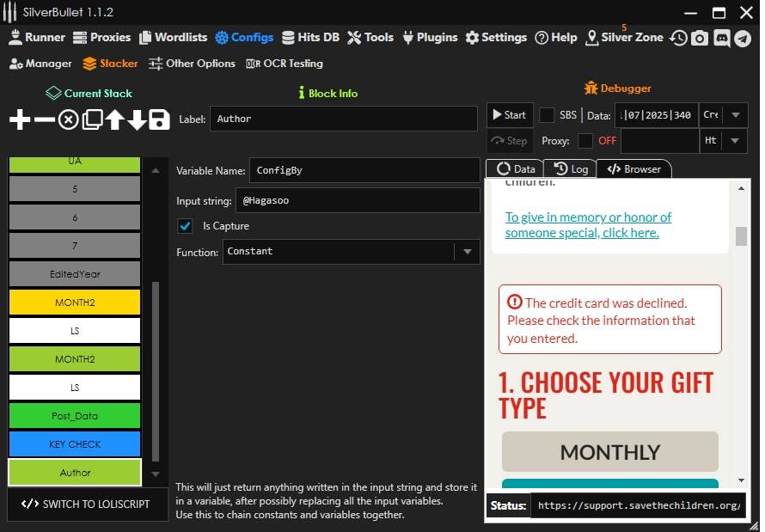The width and height of the screenshot is (765, 532).
Task: Edit the Label field containing Author
Action: 344,119
